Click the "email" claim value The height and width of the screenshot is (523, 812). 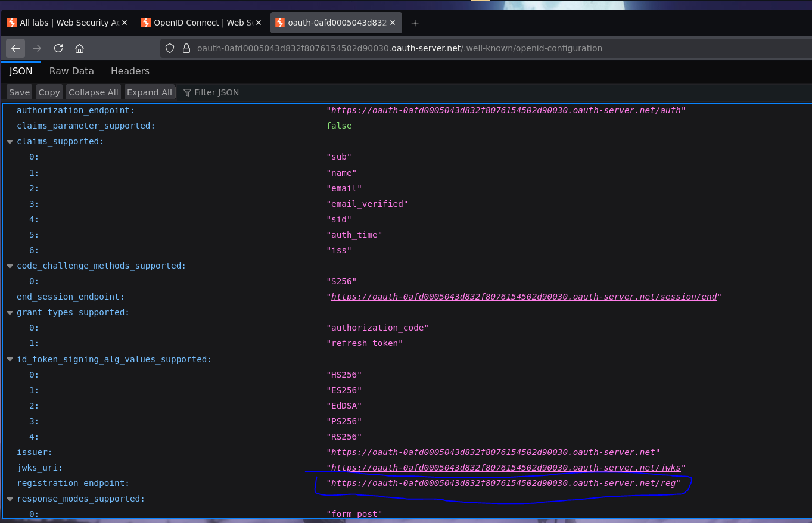point(344,188)
